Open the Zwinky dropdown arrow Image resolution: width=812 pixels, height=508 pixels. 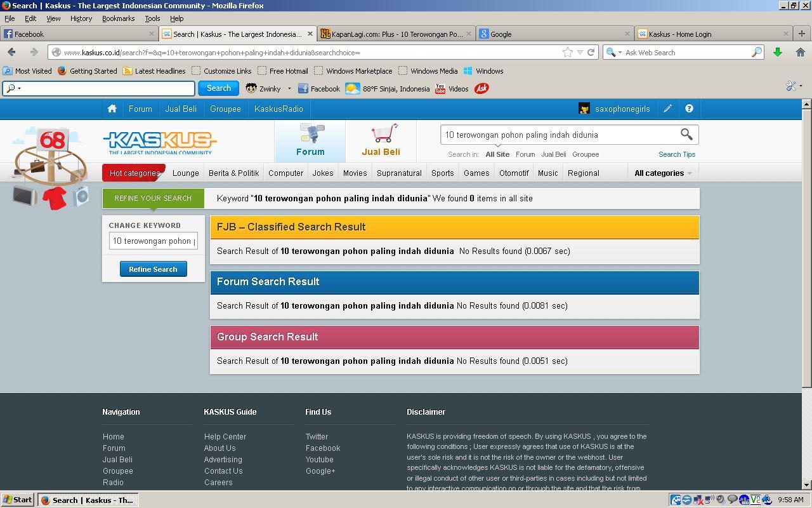pos(289,88)
